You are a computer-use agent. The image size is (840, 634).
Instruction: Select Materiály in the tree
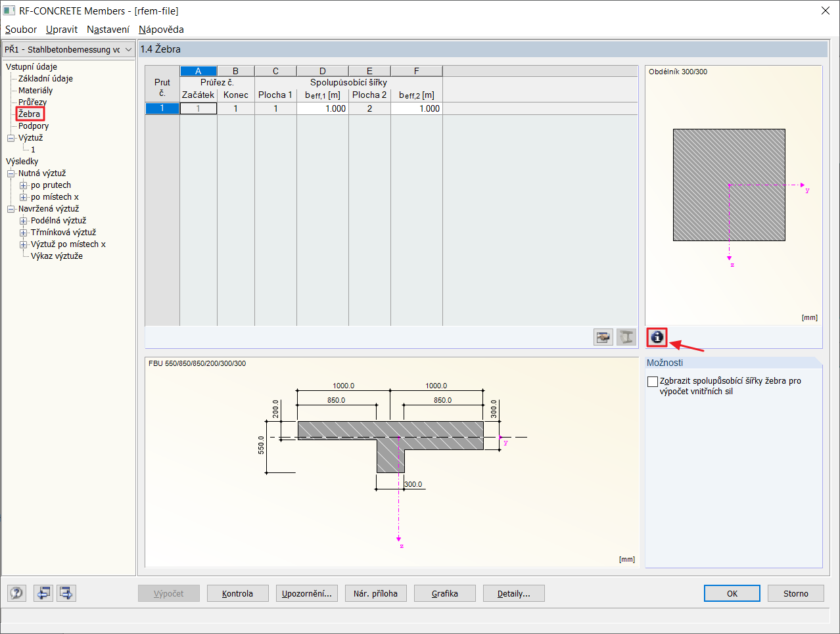click(x=35, y=91)
